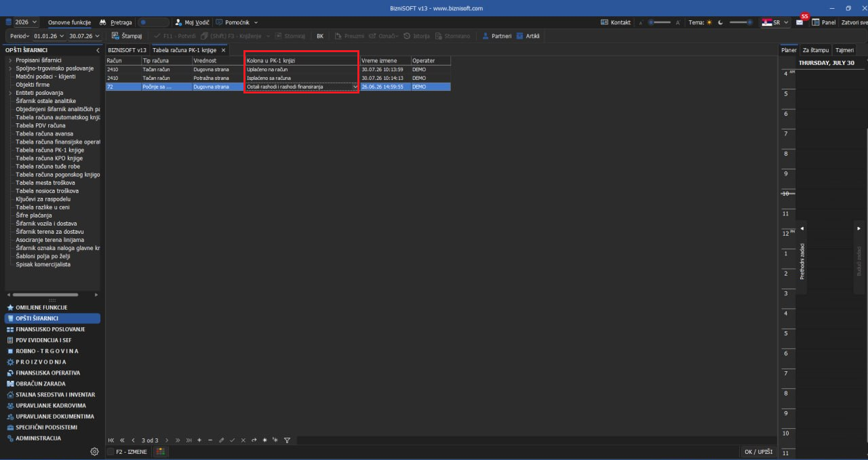The width and height of the screenshot is (868, 460).
Task: Click the OK / UPIŠI button
Action: [758, 452]
